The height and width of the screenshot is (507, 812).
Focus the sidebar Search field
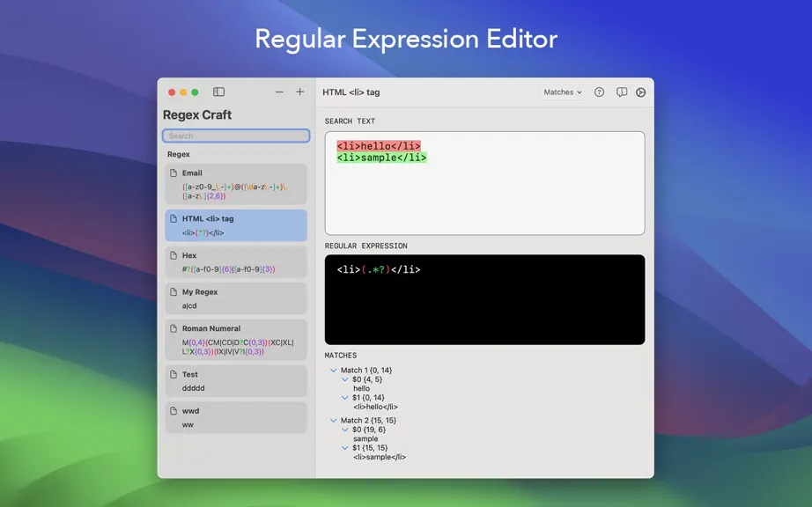point(236,136)
